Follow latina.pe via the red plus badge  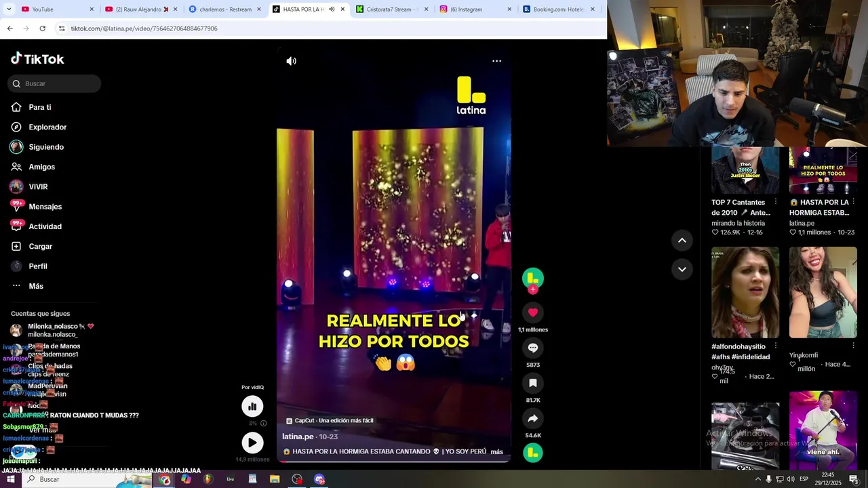pyautogui.click(x=533, y=289)
